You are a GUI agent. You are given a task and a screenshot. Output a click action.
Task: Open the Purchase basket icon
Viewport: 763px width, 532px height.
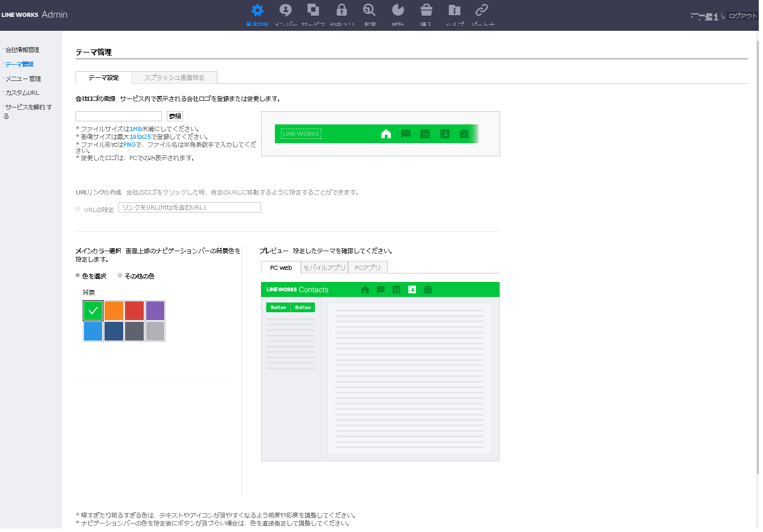point(426,10)
